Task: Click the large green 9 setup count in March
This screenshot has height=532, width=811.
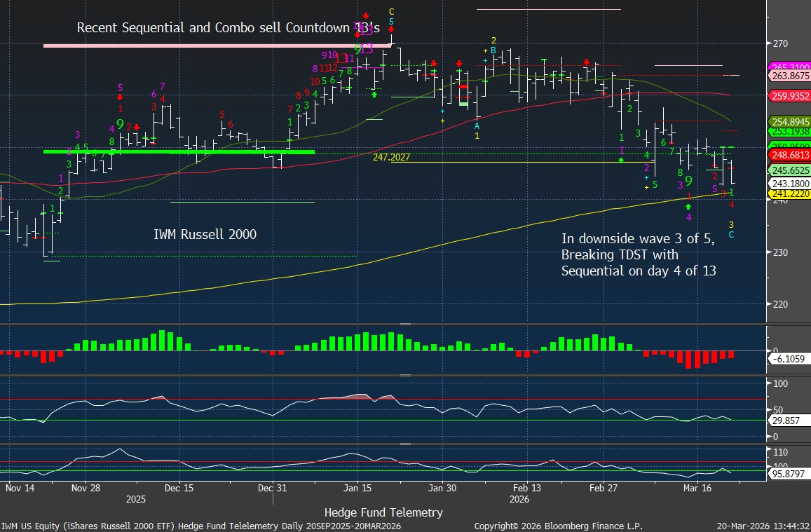Action: tap(688, 181)
